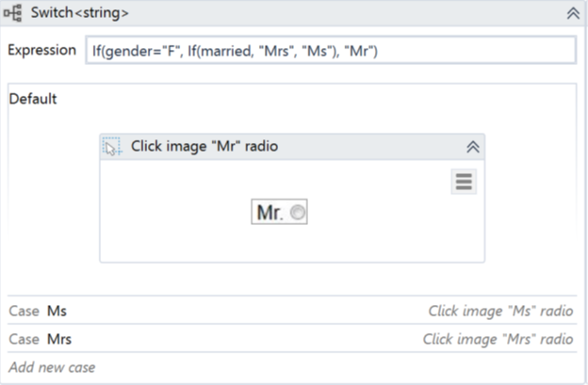Select the Switch<string> title text
The width and height of the screenshot is (588, 385).
pyautogui.click(x=81, y=13)
